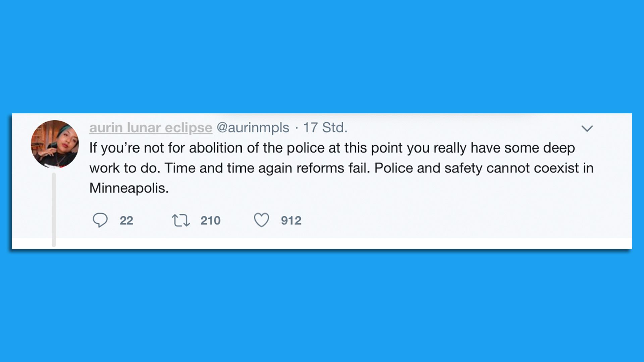
Task: Like the tweet with the heart icon
Action: [x=261, y=220]
